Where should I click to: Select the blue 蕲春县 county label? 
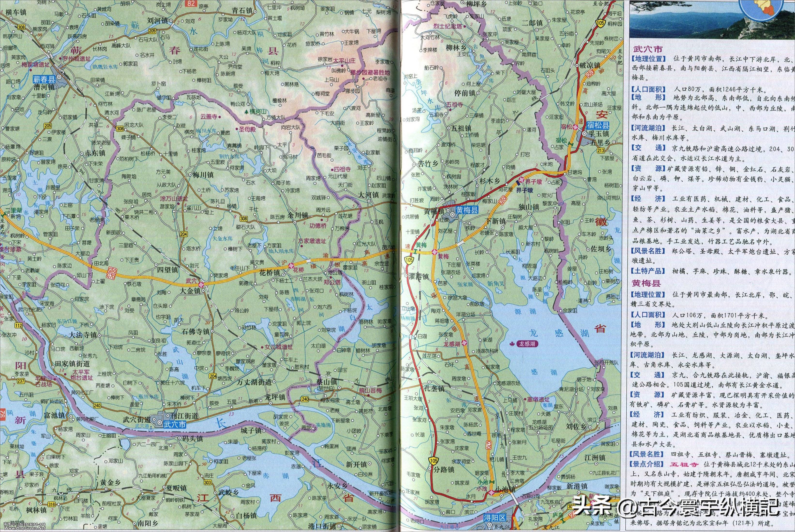(x=44, y=80)
